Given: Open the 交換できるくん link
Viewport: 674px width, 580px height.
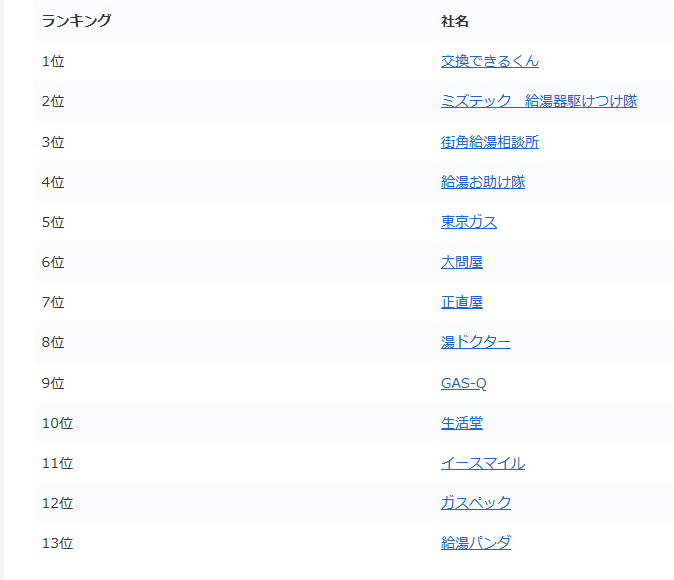Looking at the screenshot, I should [x=489, y=61].
